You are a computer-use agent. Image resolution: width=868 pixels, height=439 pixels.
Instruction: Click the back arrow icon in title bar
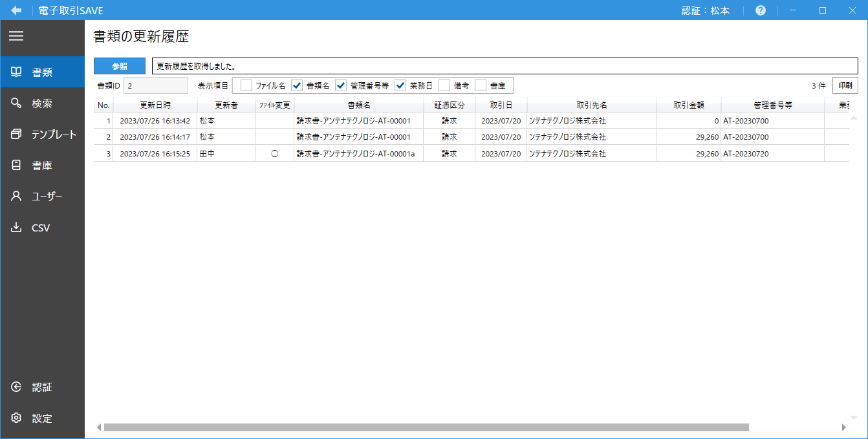click(x=16, y=10)
